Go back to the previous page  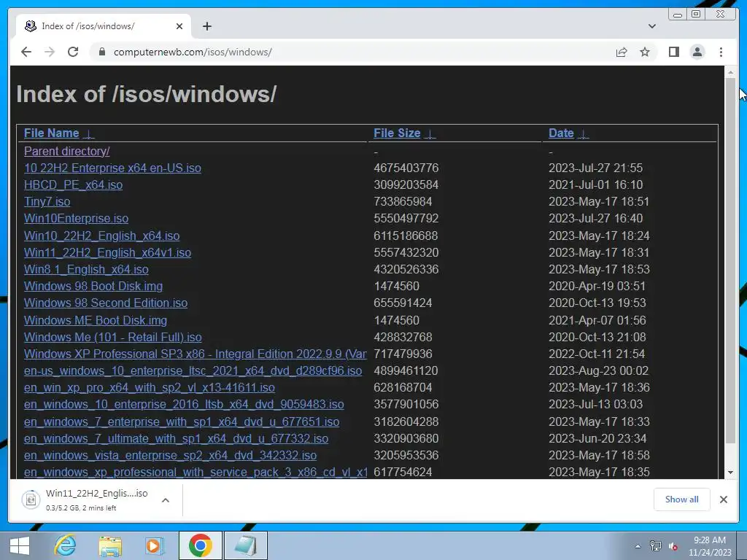[x=26, y=52]
